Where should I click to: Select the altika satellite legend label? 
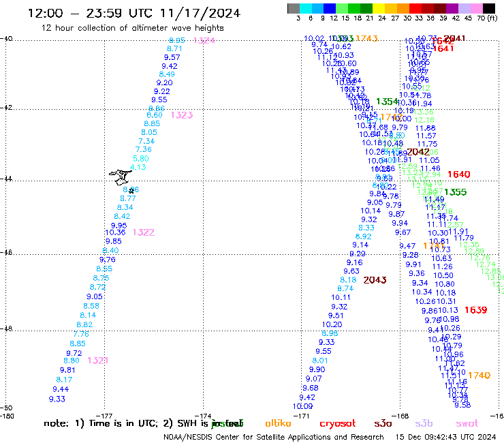point(278,423)
